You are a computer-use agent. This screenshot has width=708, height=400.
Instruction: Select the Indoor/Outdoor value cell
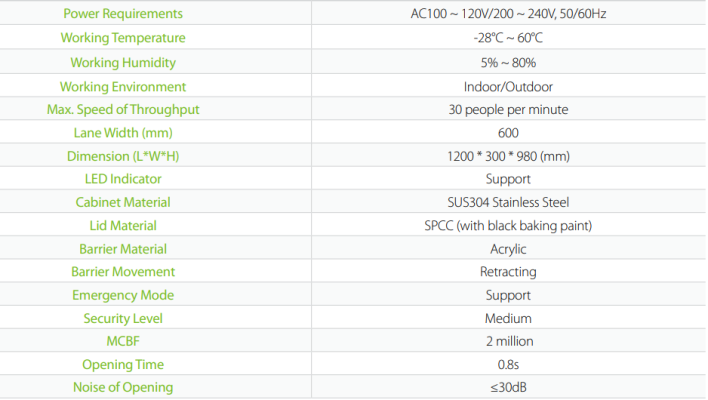508,87
